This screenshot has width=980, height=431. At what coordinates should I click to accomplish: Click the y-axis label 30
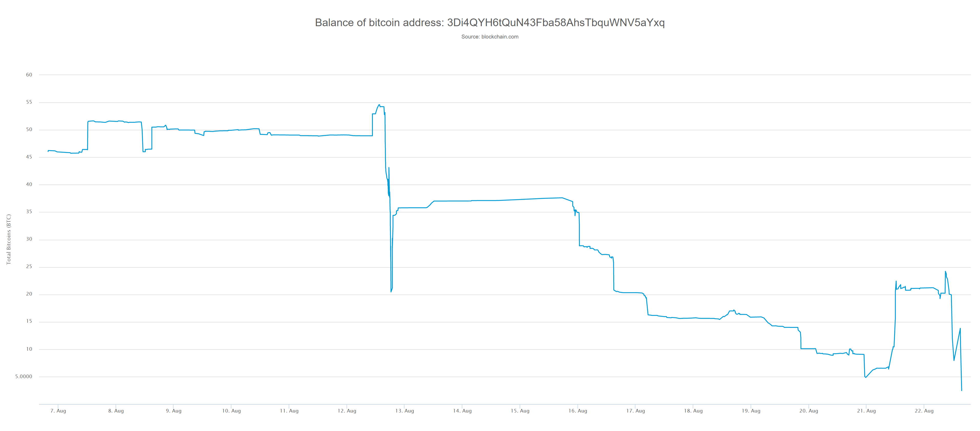(29, 239)
